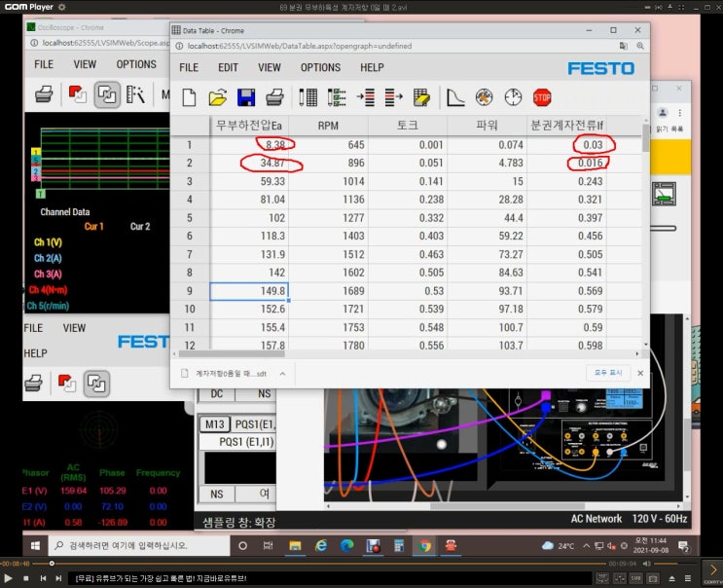Open the Windows Start menu
Screen dimensions: 723x588
[x=35, y=545]
